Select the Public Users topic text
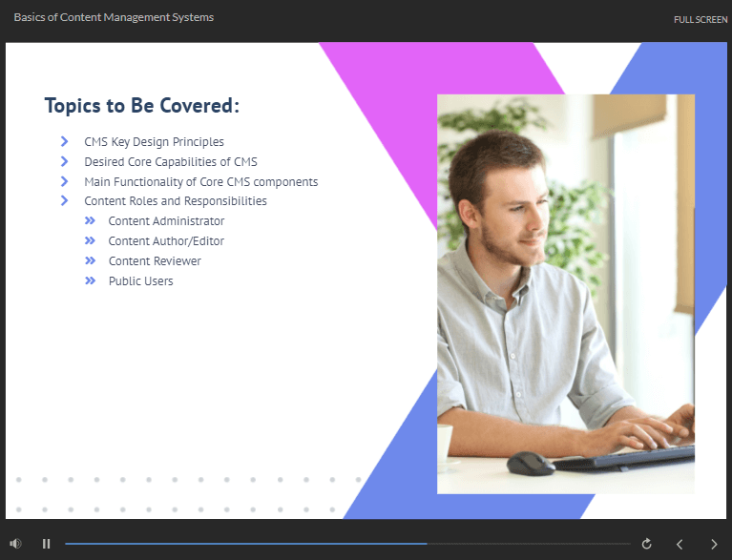 [x=141, y=280]
